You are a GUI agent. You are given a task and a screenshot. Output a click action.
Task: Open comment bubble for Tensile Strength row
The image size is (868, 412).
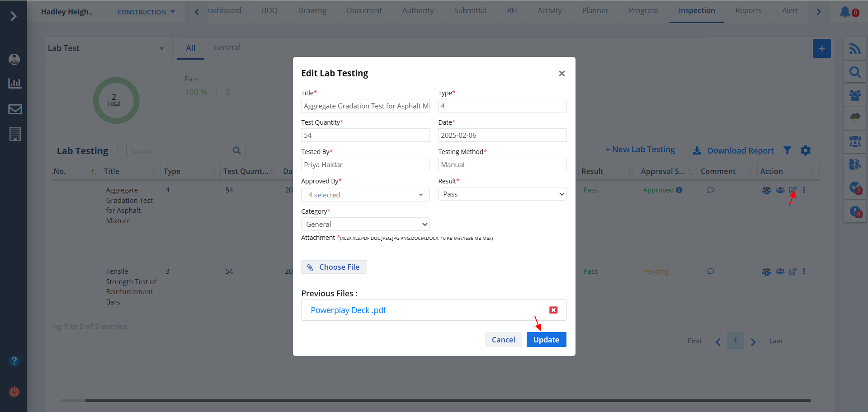[711, 272]
